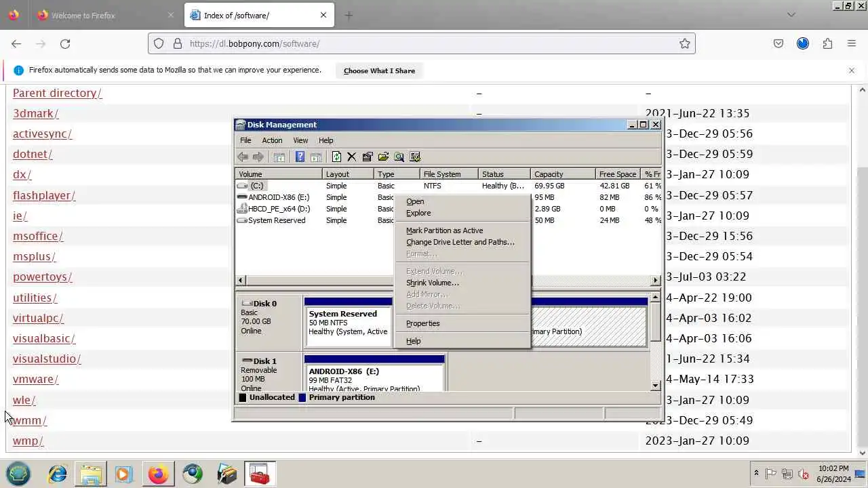Click the Action Center flag tray icon

tap(771, 474)
